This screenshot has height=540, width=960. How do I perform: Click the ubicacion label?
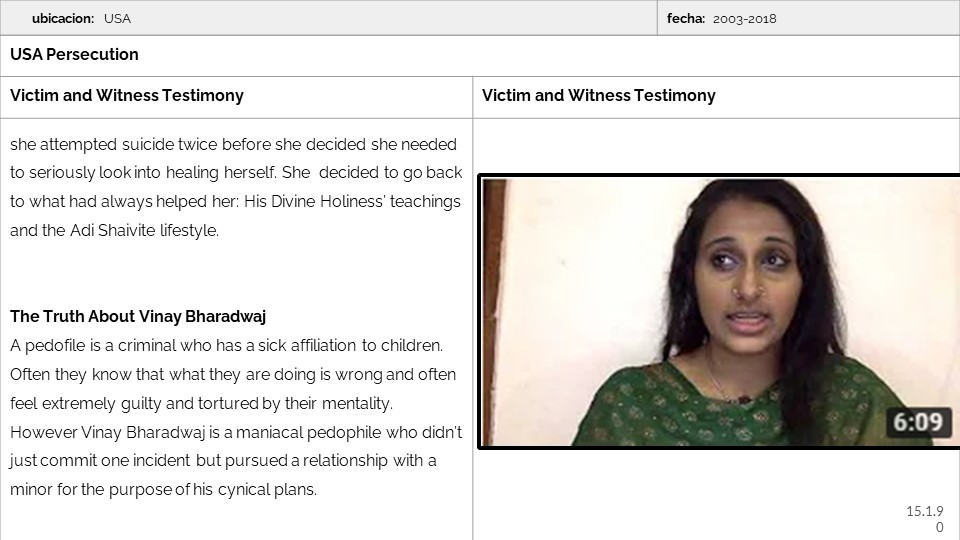63,18
